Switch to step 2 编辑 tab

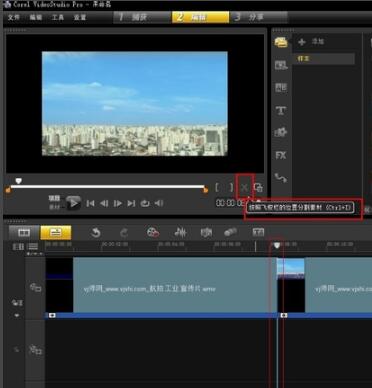(x=201, y=17)
